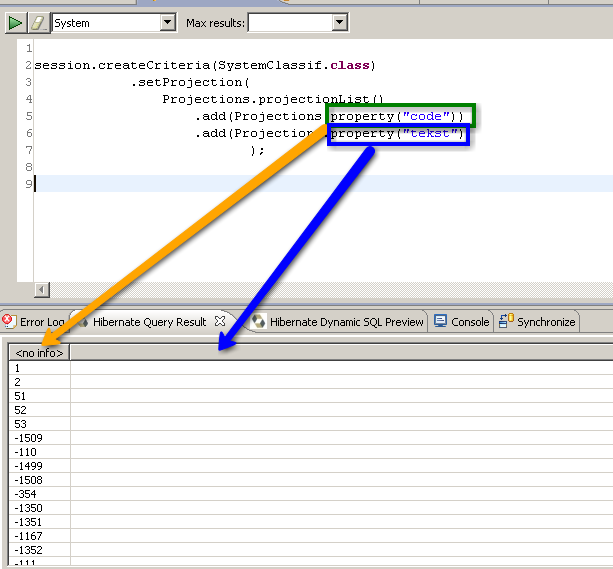Image resolution: width=613 pixels, height=569 pixels.
Task: Click the Projections.projectionList() code line
Action: click(x=272, y=99)
